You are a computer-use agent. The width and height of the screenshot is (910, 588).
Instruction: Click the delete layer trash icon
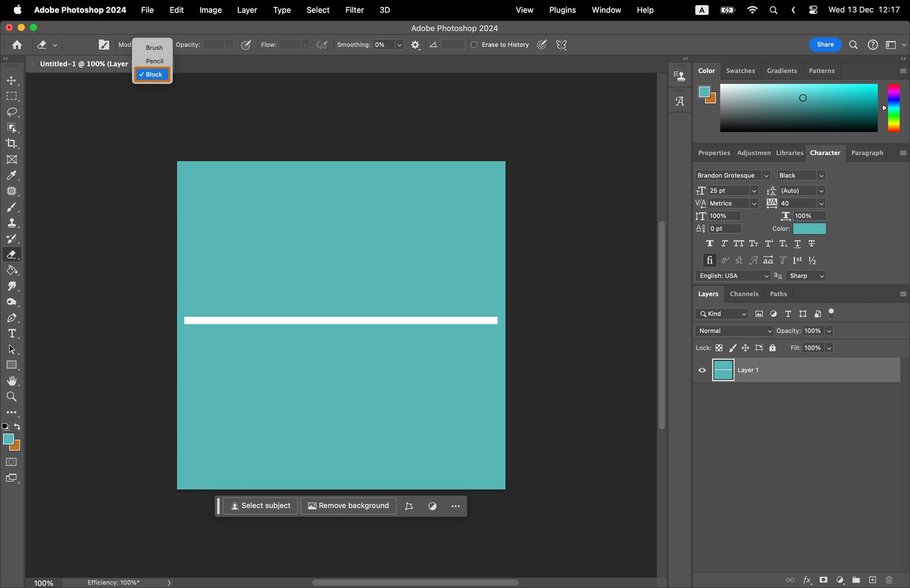(x=889, y=580)
